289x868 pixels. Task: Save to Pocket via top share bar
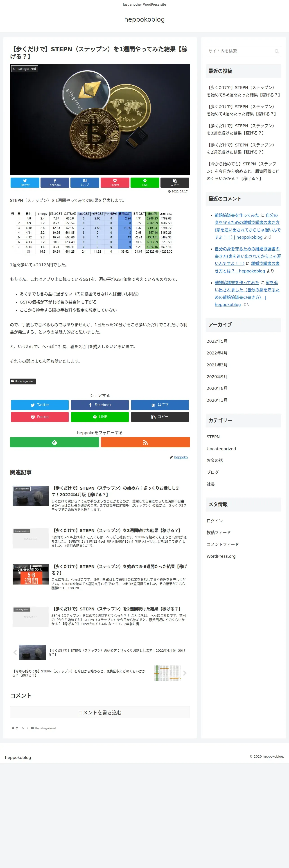115,183
